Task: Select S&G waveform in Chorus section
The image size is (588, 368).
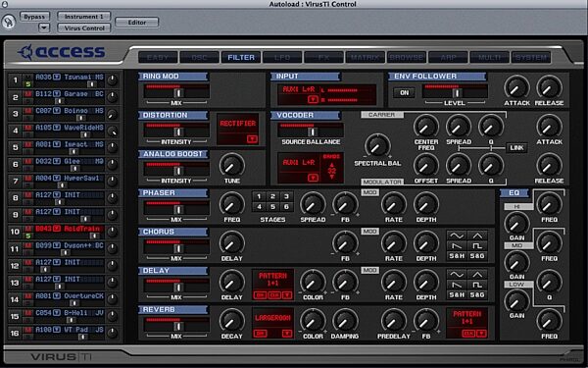Action: point(477,256)
